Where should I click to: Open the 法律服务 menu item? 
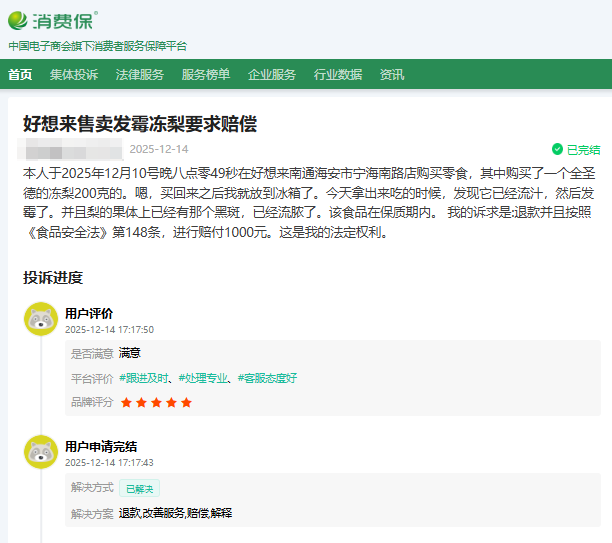140,75
